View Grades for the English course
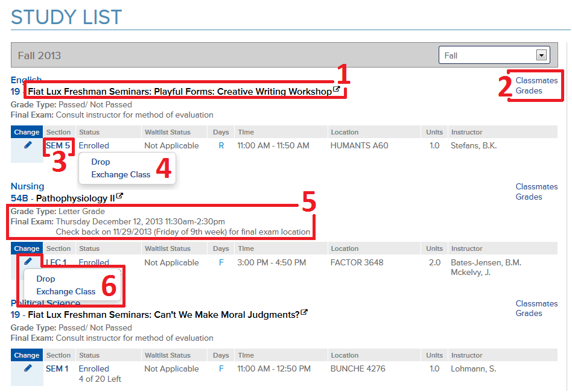 tap(529, 90)
